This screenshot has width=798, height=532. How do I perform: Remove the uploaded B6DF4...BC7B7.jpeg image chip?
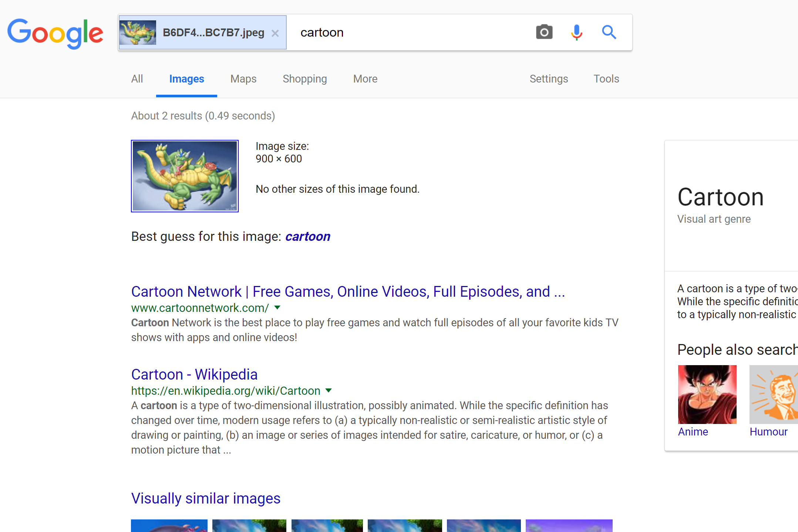275,33
